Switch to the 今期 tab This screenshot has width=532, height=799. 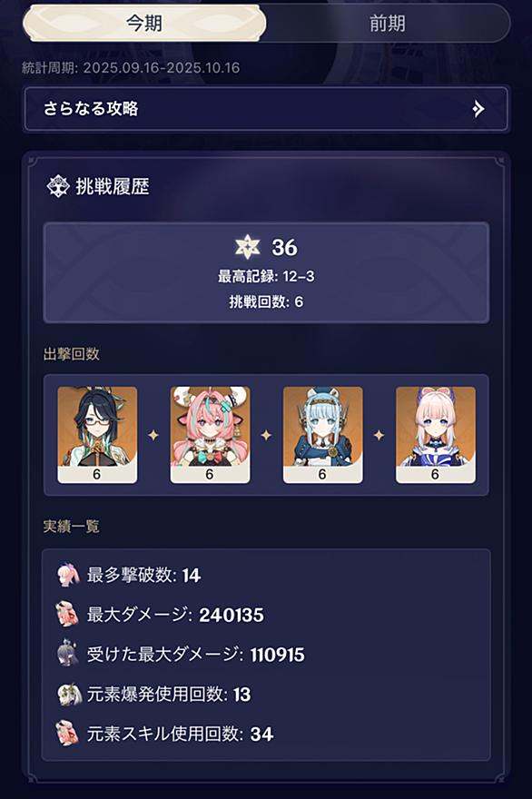click(144, 23)
